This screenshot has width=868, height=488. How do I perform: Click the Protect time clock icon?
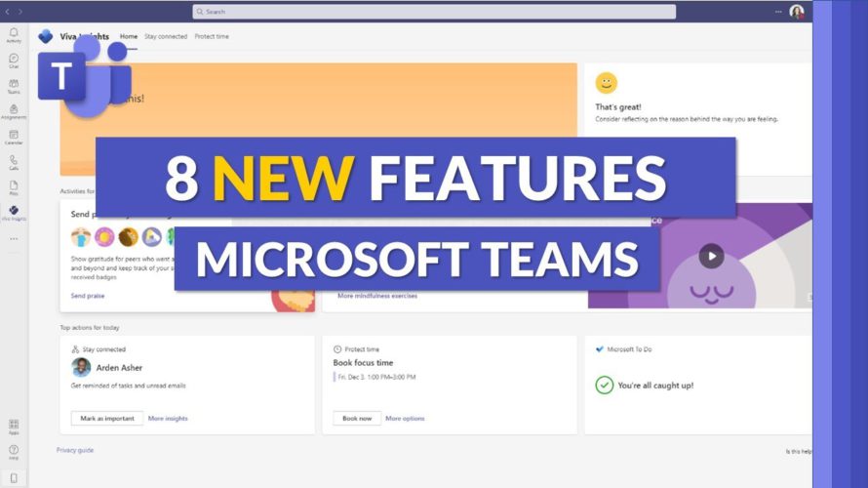[337, 349]
